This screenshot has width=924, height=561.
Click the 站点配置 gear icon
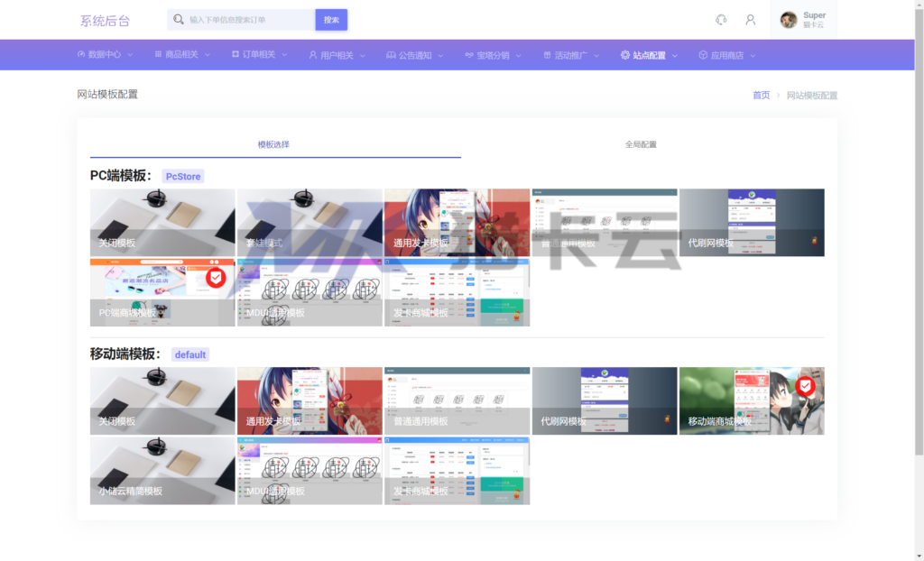pos(625,55)
